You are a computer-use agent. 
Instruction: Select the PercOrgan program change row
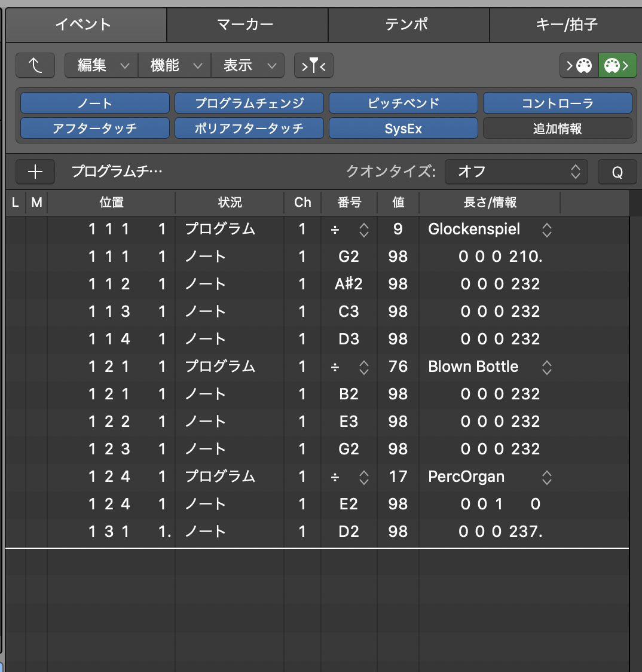pyautogui.click(x=219, y=477)
